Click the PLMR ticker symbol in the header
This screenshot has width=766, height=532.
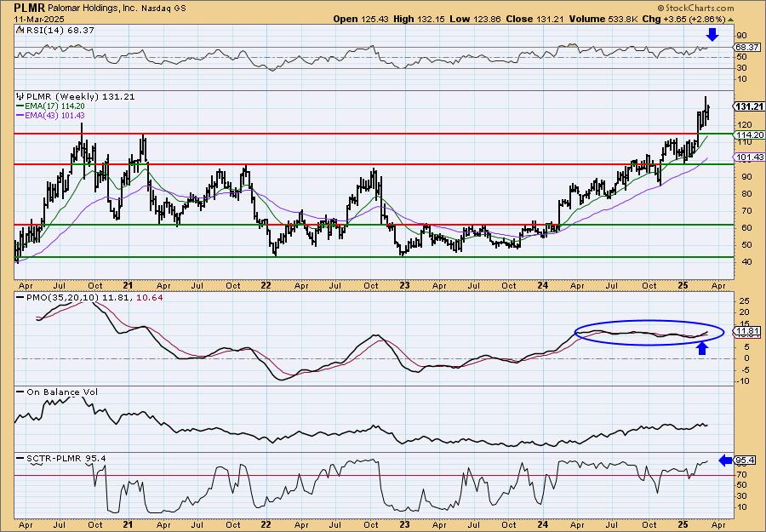coord(30,8)
